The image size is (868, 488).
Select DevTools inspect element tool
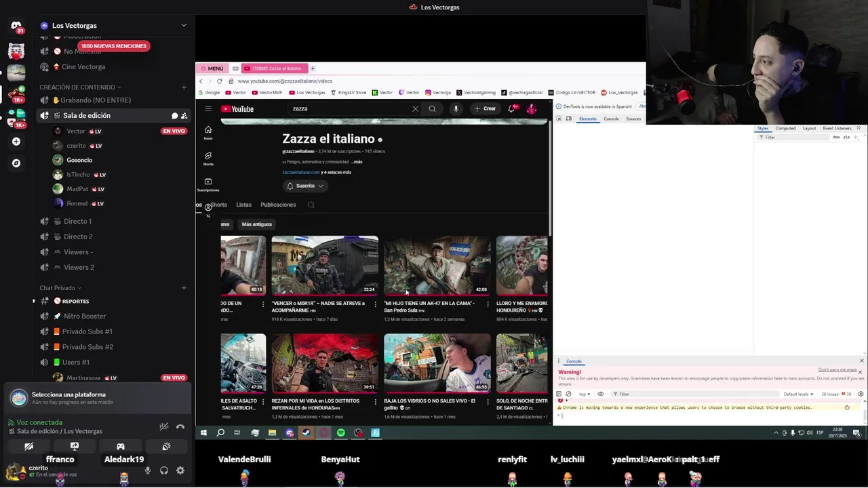[559, 119]
